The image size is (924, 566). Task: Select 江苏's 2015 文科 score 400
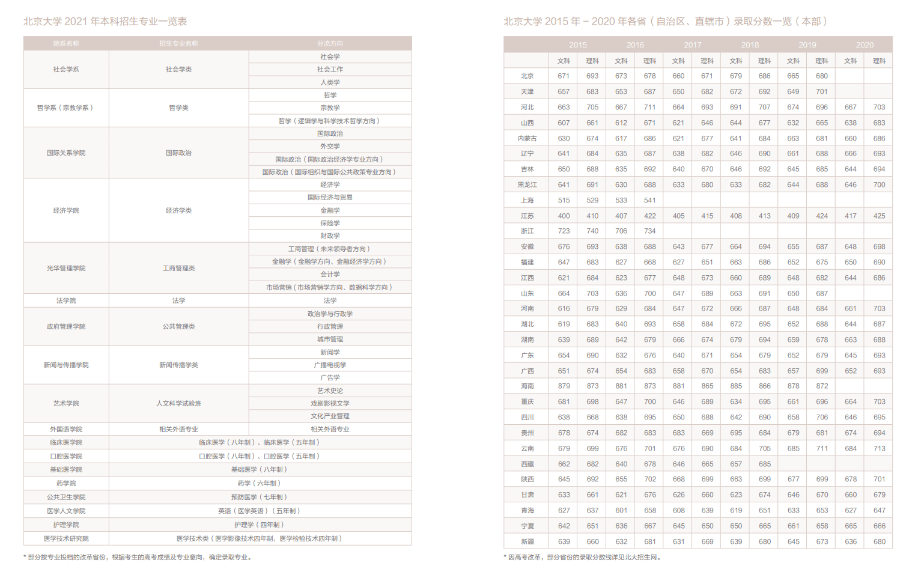coord(564,216)
